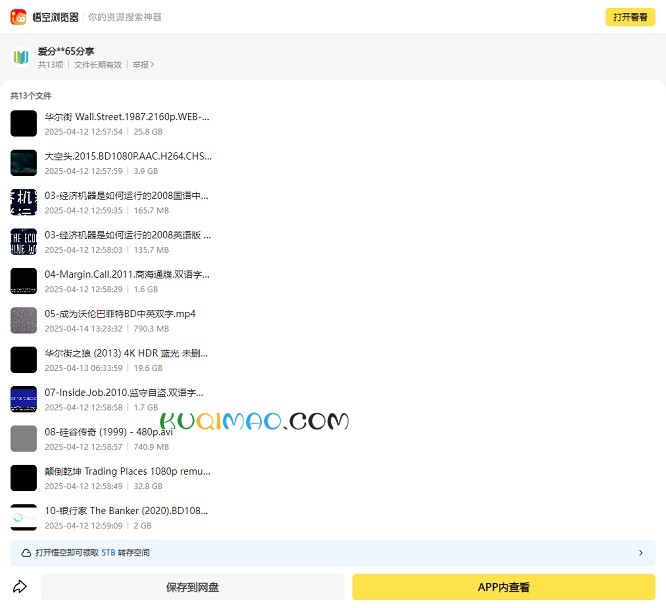Image resolution: width=666 pixels, height=608 pixels.
Task: Click the 共13个文件 count label
Action: (31, 96)
